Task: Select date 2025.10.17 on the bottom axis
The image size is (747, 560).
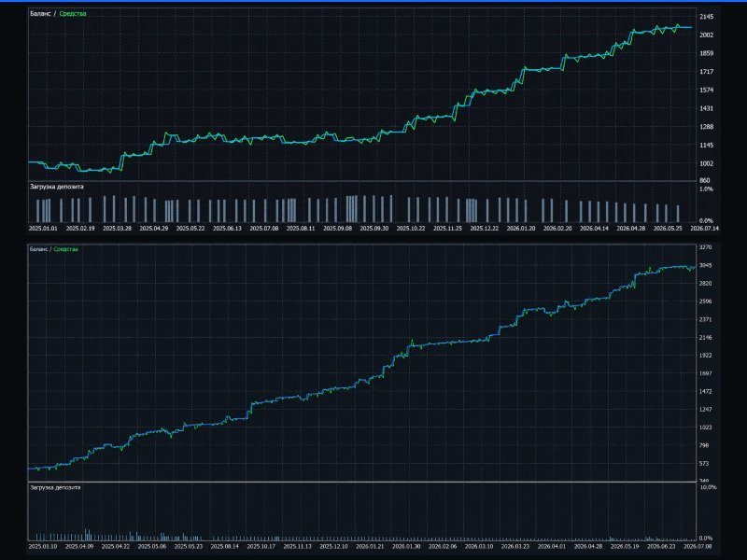Action: pos(261,547)
